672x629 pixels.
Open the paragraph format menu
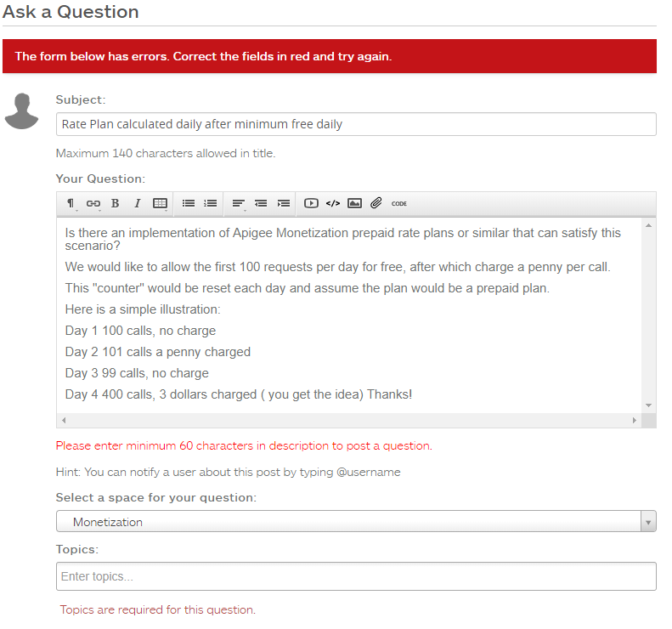[71, 203]
